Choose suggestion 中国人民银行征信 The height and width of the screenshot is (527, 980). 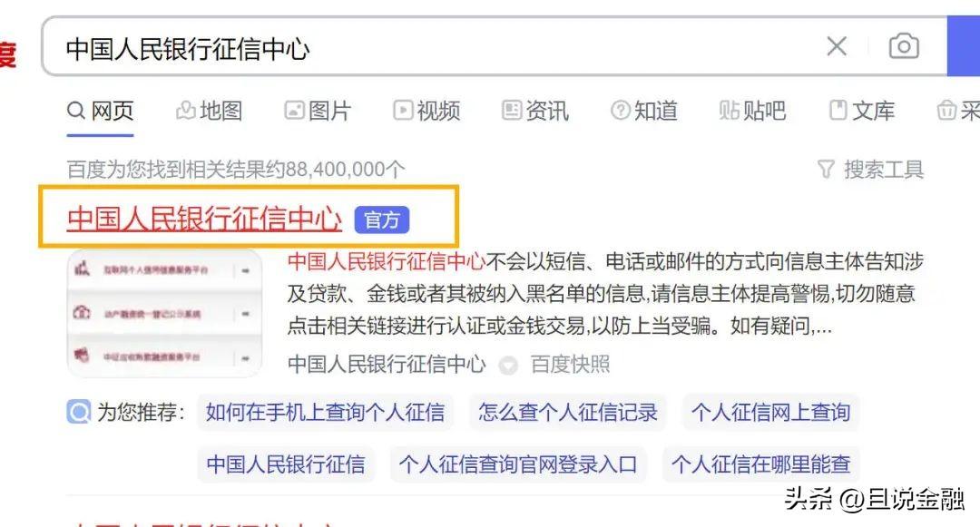(x=286, y=464)
